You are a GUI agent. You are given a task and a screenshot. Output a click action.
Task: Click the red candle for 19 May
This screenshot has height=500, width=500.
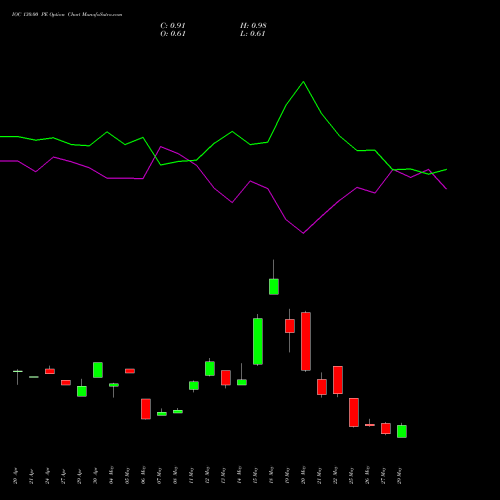(x=290, y=326)
